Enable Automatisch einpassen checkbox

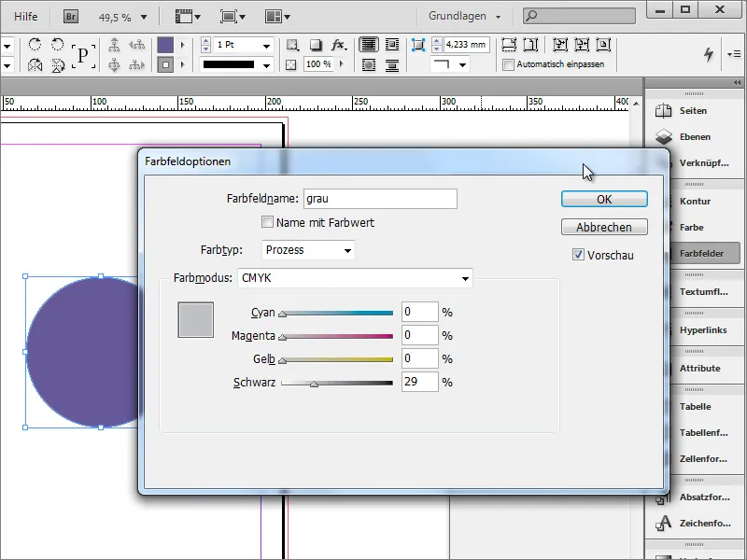[509, 64]
